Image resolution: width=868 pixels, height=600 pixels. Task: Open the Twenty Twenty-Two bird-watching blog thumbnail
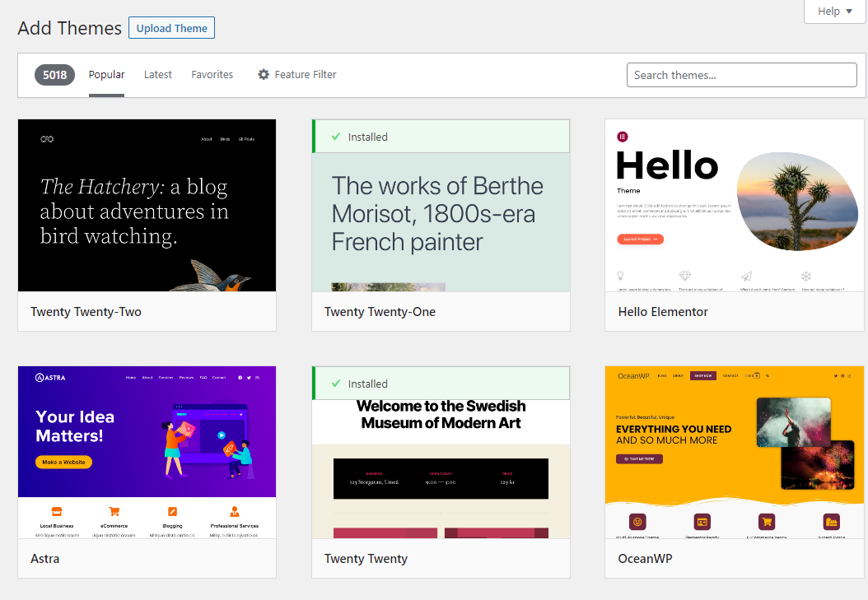(x=147, y=206)
